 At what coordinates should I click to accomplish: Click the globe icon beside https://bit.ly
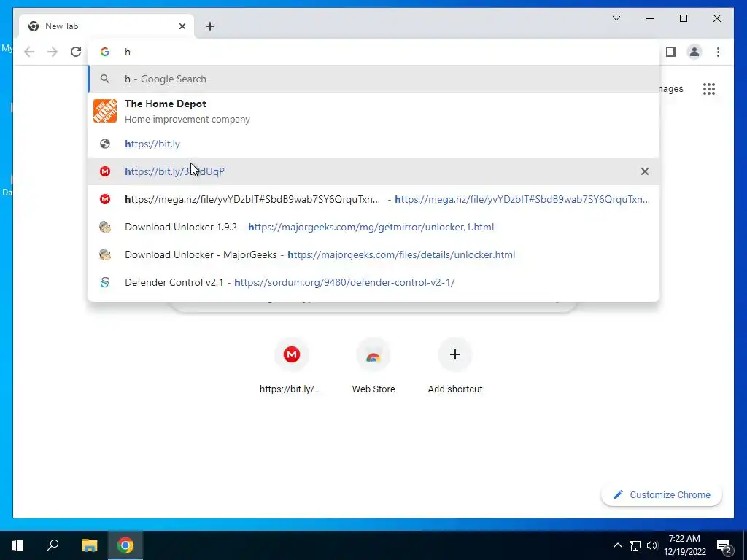tap(105, 144)
